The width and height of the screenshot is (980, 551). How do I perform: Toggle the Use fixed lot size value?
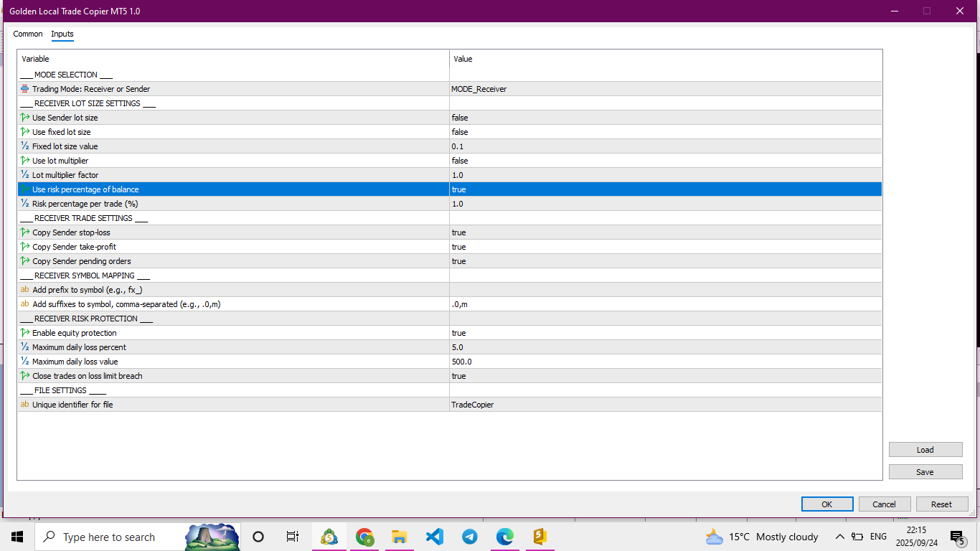[666, 132]
